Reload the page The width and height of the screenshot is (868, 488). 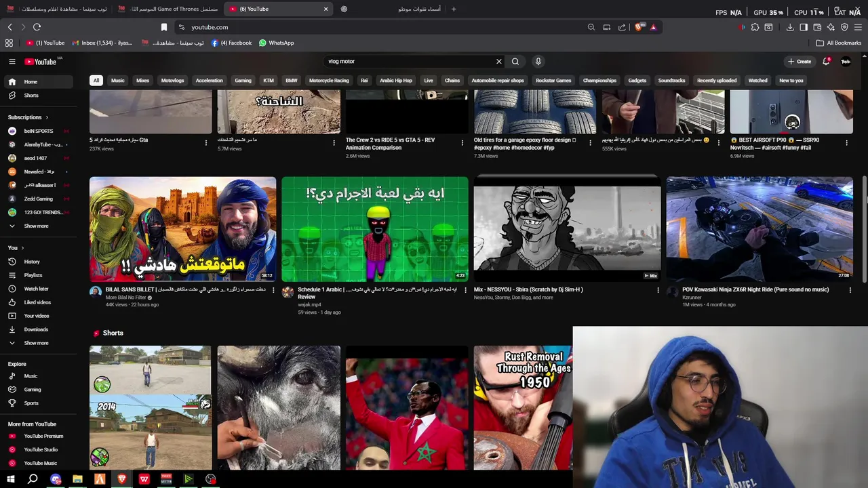(37, 27)
